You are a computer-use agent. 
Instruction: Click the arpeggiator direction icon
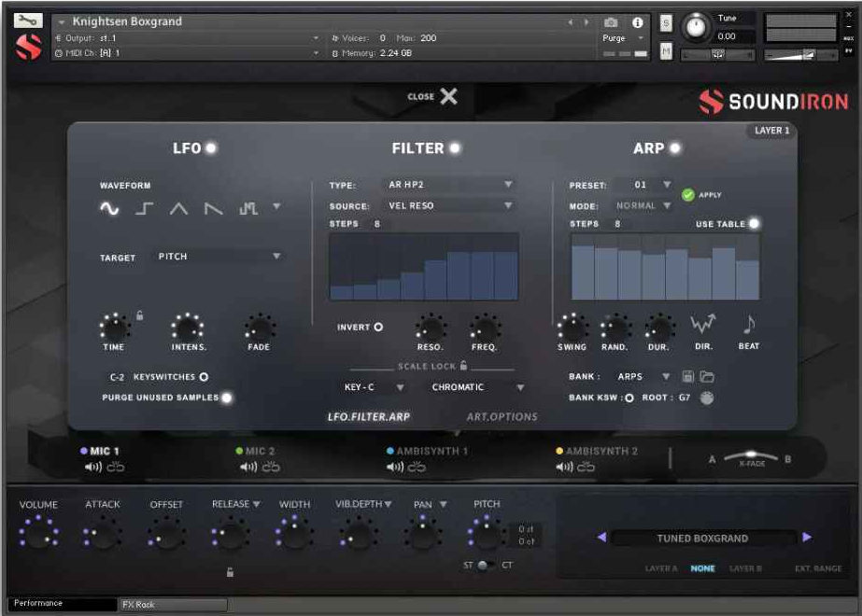click(702, 325)
